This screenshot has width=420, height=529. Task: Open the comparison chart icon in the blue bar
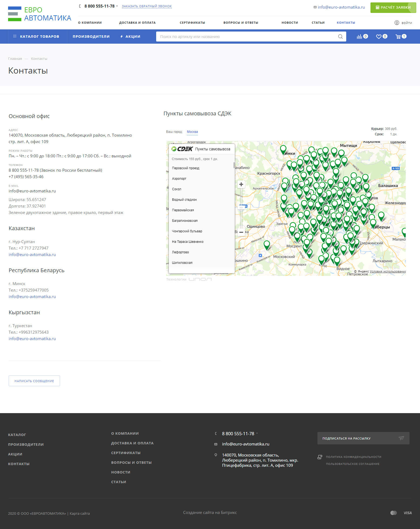point(359,36)
